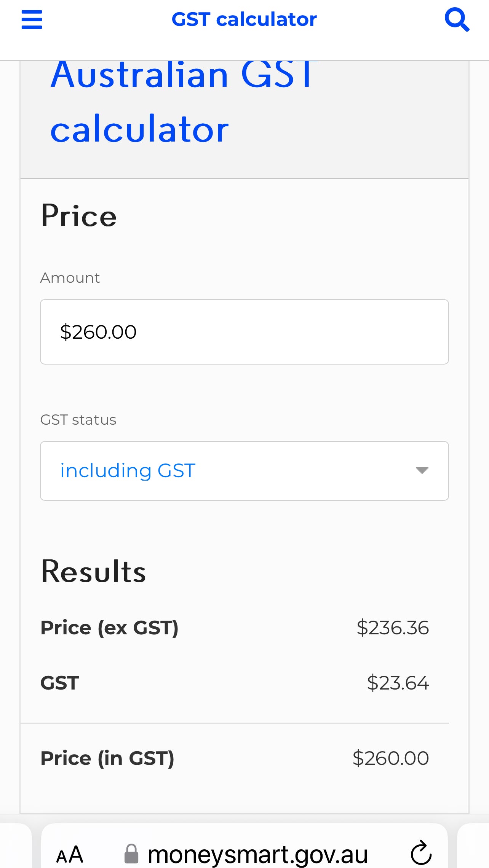This screenshot has width=489, height=868.
Task: Select the GST result value $23.64
Action: coord(398,683)
